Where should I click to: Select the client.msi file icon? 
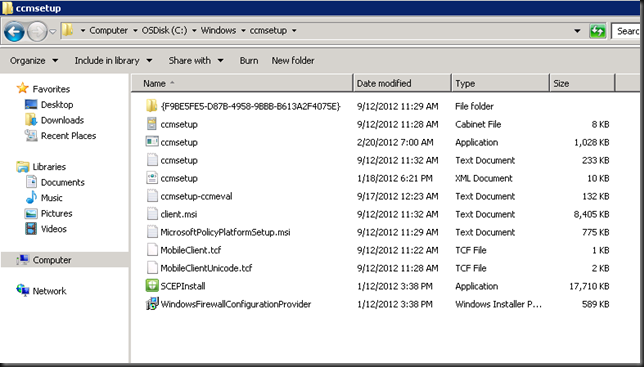point(152,214)
